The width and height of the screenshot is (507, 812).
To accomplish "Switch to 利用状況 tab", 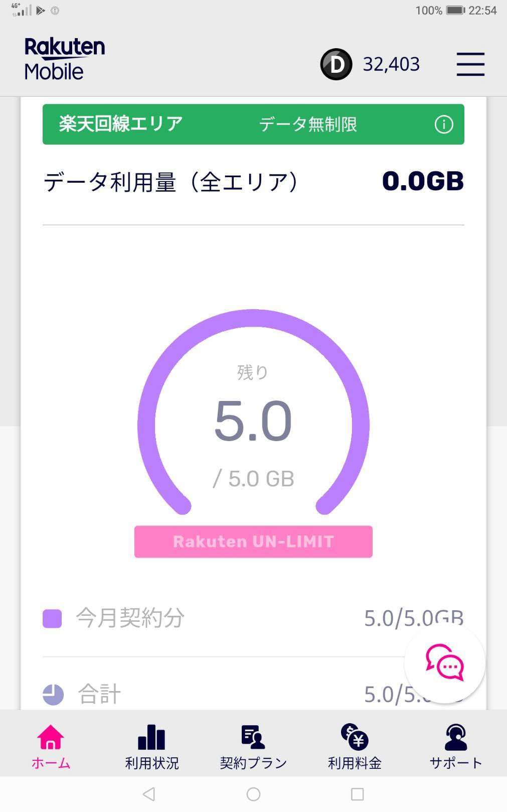I will tap(152, 746).
